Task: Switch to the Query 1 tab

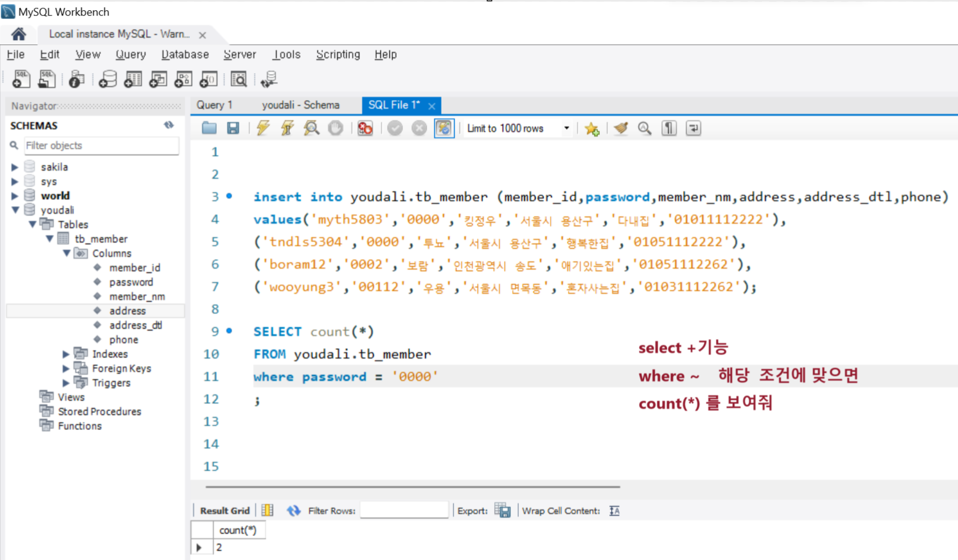Action: pos(214,105)
